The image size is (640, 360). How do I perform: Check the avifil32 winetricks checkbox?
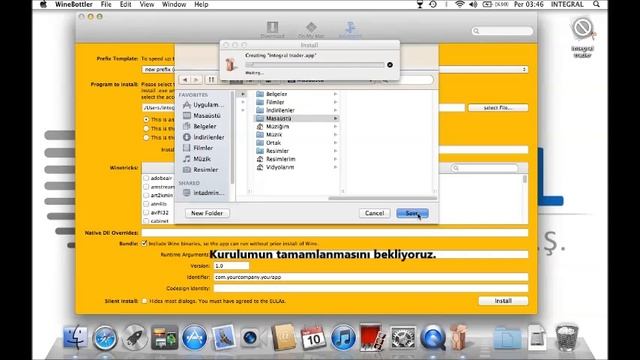146,213
